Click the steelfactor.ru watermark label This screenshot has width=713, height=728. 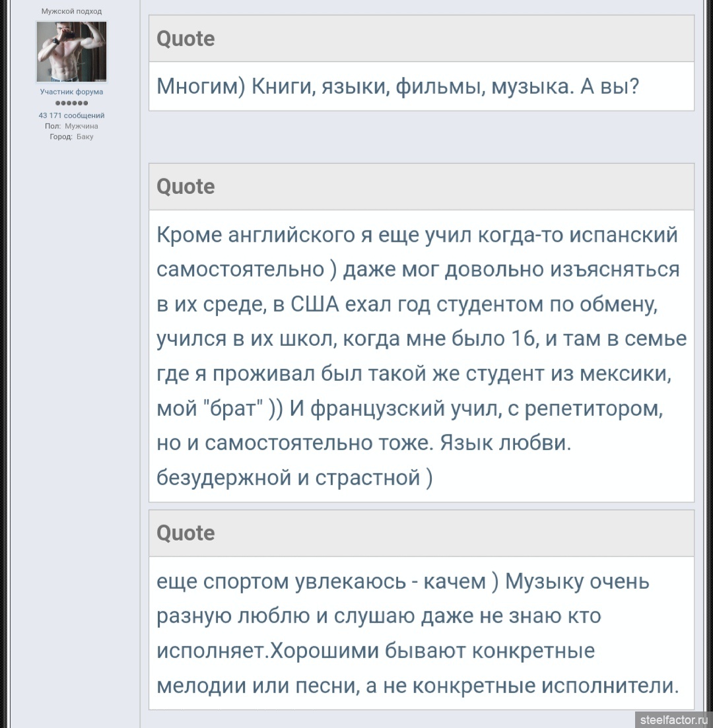click(673, 719)
